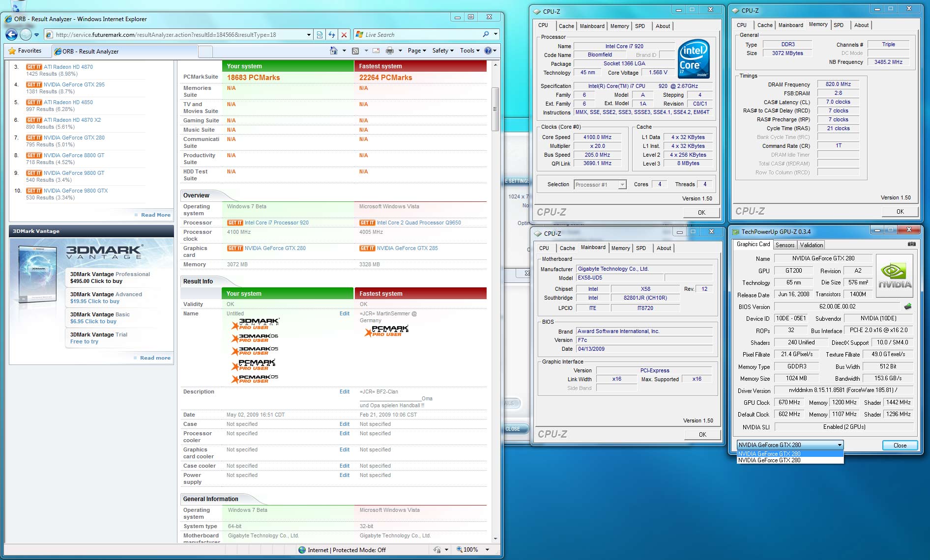
Task: Click the empty new tab button in IE
Action: pyautogui.click(x=205, y=51)
